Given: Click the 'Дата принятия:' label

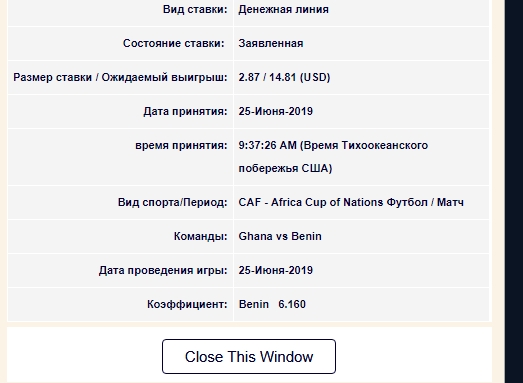Looking at the screenshot, I should point(185,111).
